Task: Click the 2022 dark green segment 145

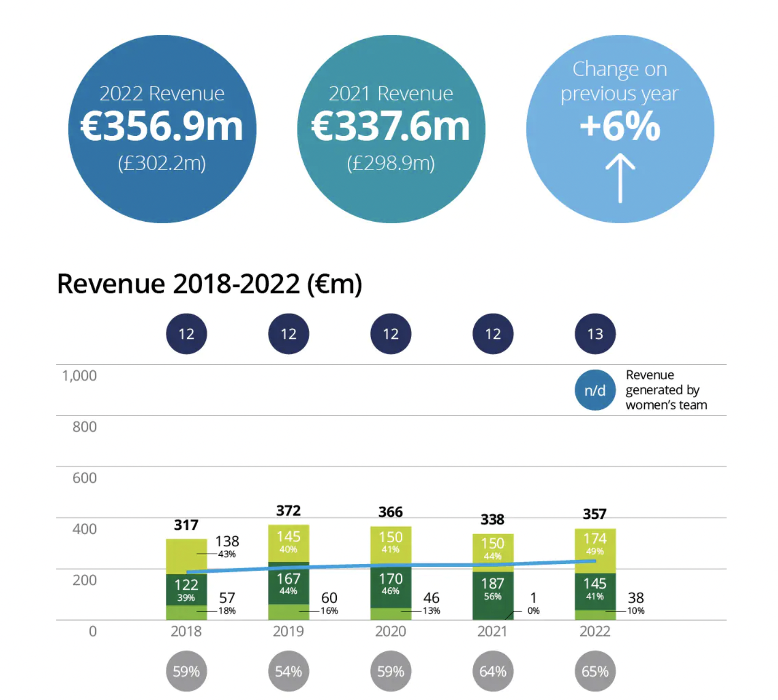Action: coord(595,592)
